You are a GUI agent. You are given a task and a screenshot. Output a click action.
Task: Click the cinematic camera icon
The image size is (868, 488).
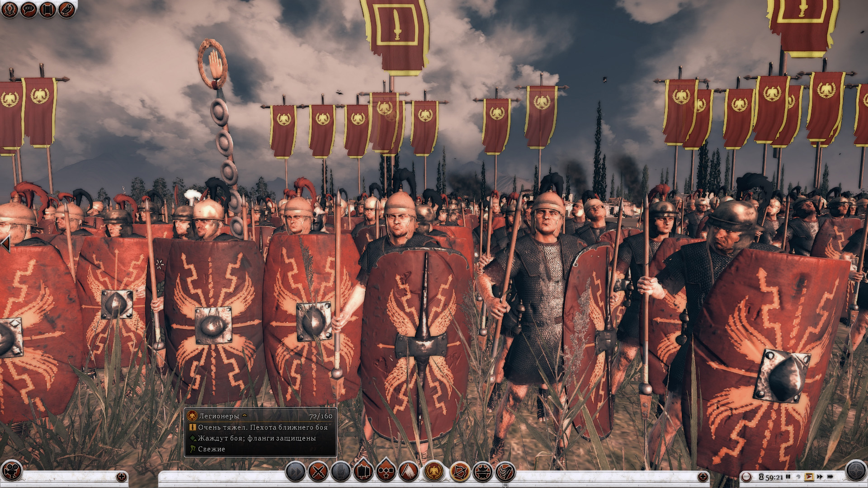tap(11, 470)
